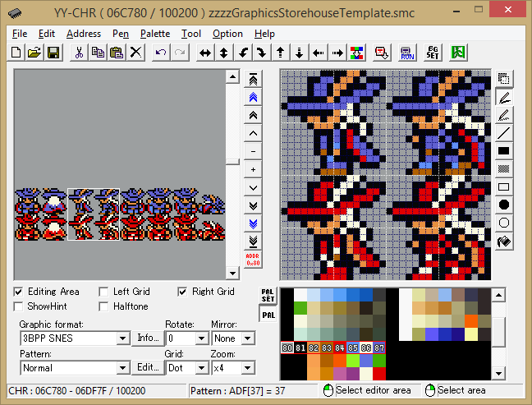Click the Cut scissors icon
Screen dimensions: 532x405
tap(79, 53)
